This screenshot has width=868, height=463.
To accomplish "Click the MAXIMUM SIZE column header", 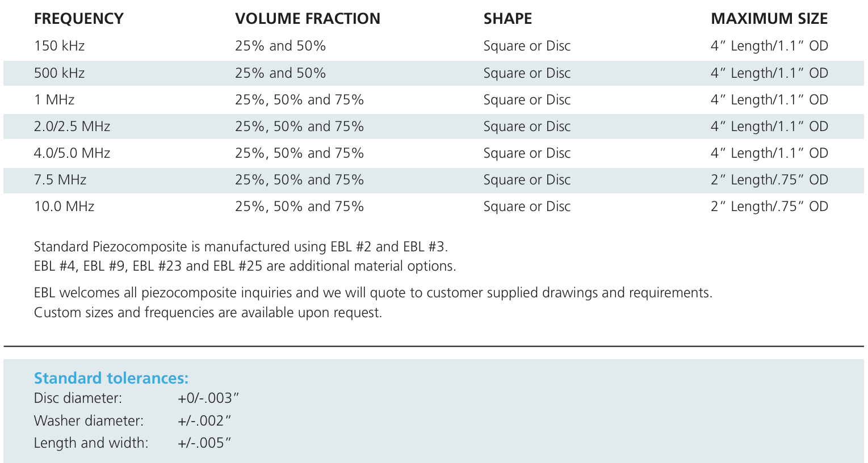I will point(769,19).
